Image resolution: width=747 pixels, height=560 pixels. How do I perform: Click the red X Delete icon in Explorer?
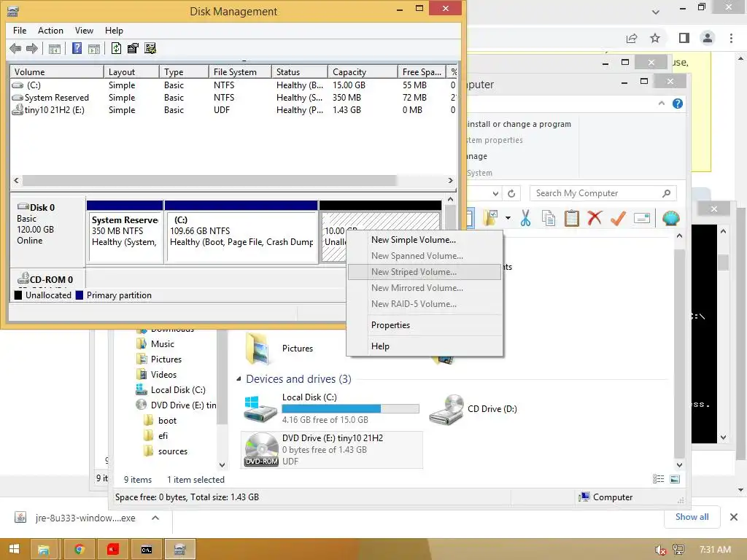click(x=595, y=218)
